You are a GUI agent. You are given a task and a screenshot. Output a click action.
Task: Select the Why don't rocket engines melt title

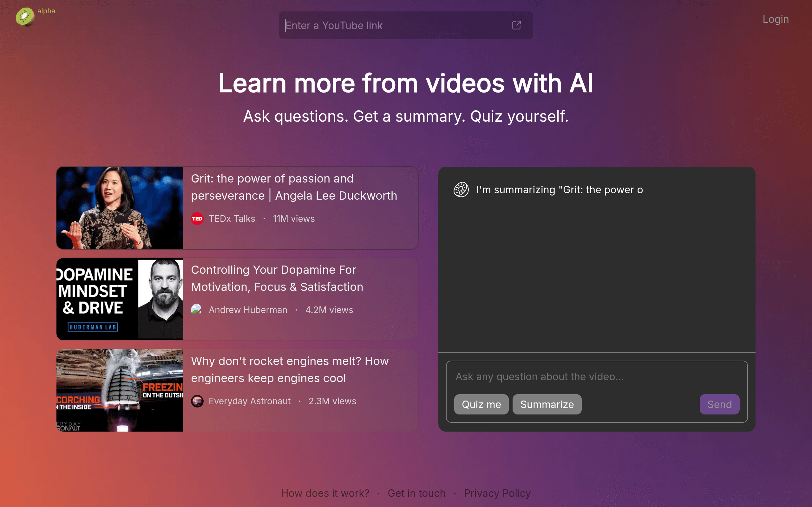coord(290,369)
